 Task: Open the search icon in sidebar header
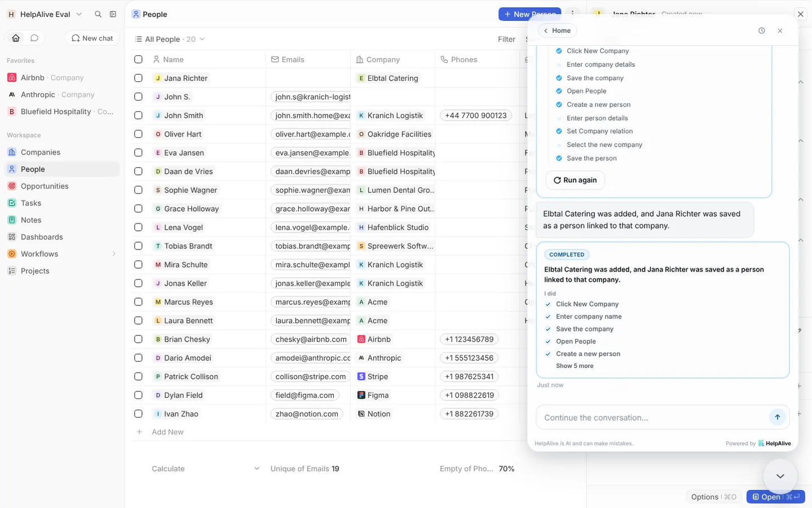(98, 14)
